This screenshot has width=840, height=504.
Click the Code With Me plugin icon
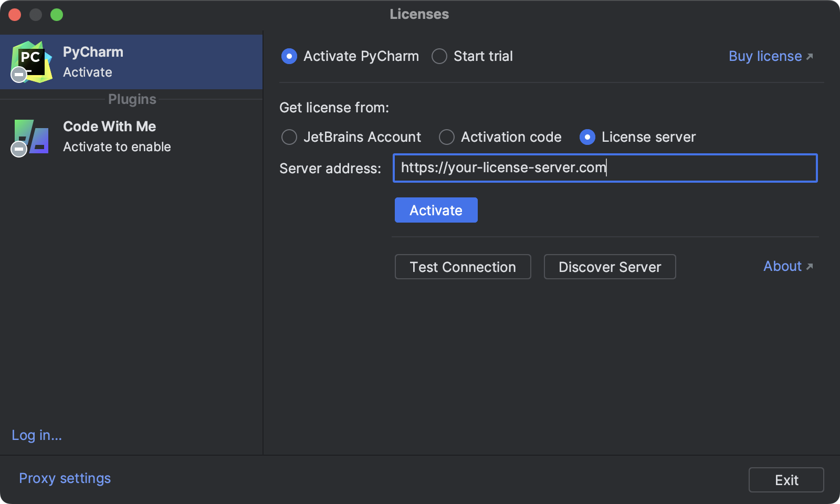point(30,136)
